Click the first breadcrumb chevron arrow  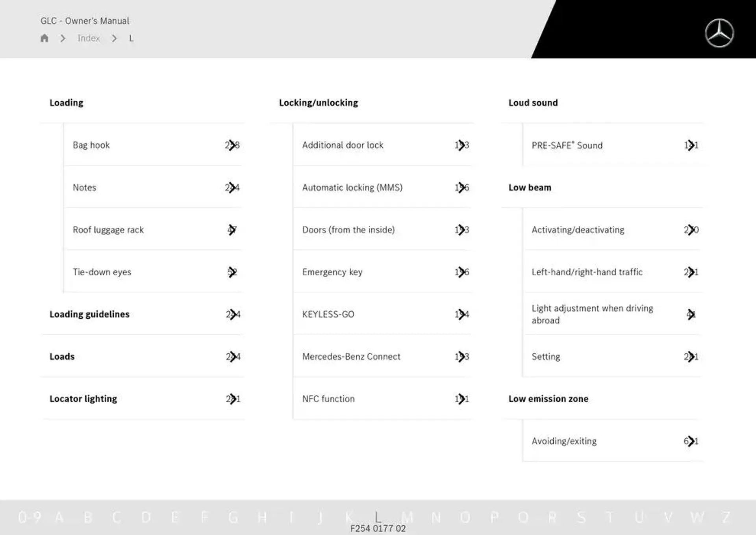pos(63,38)
